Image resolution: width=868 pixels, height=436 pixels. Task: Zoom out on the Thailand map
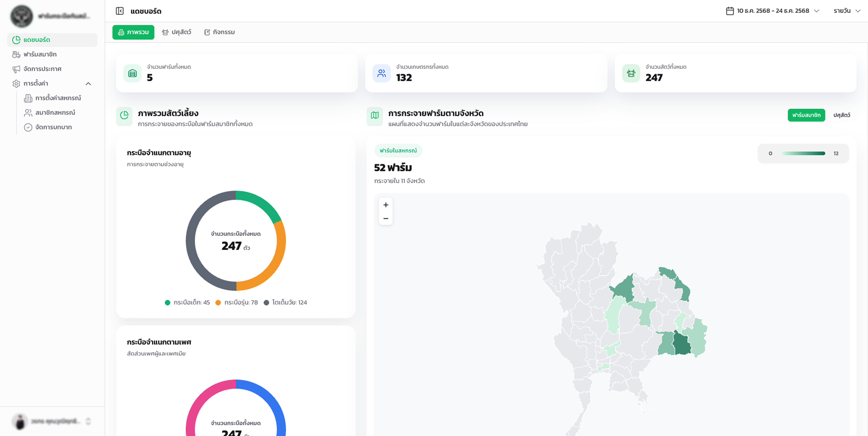pyautogui.click(x=385, y=218)
